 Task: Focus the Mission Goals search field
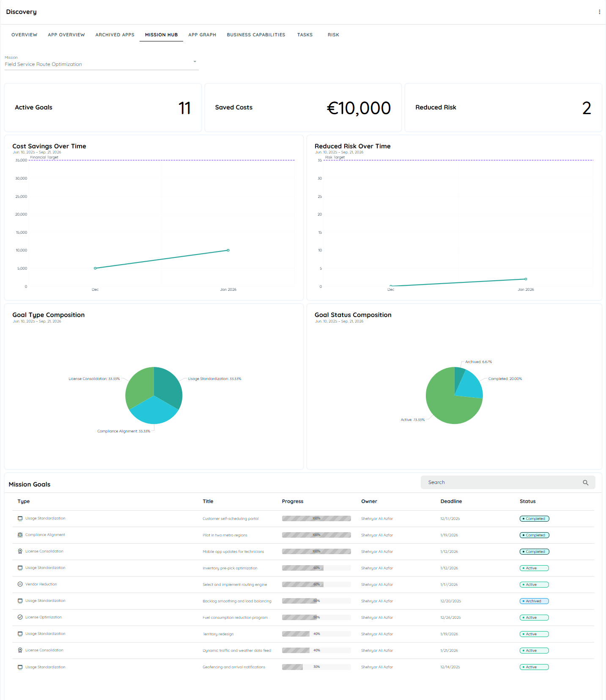coord(503,482)
